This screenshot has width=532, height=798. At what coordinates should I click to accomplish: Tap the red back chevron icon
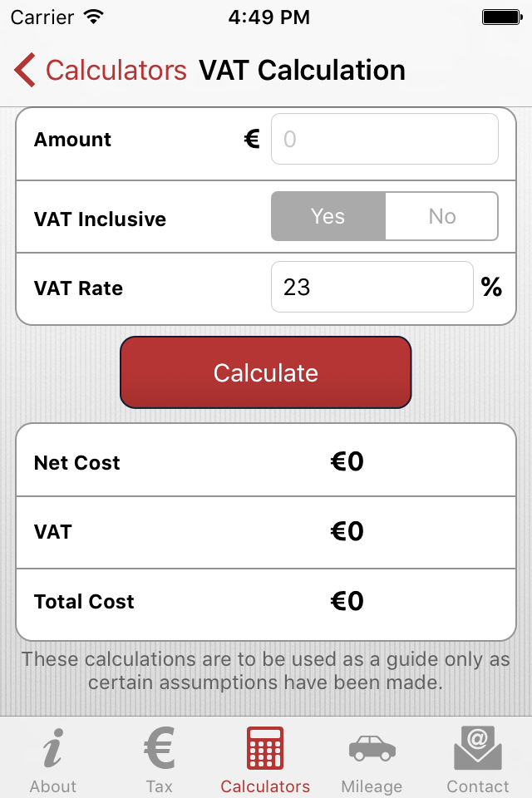[x=25, y=71]
